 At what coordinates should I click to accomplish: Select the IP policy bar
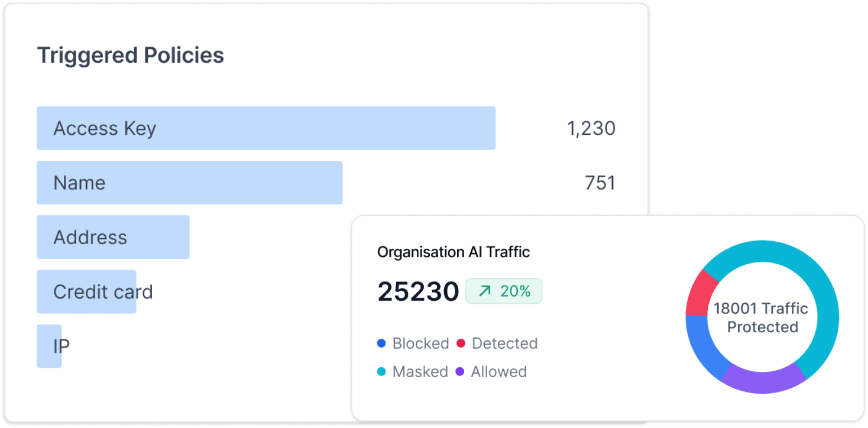(x=49, y=346)
